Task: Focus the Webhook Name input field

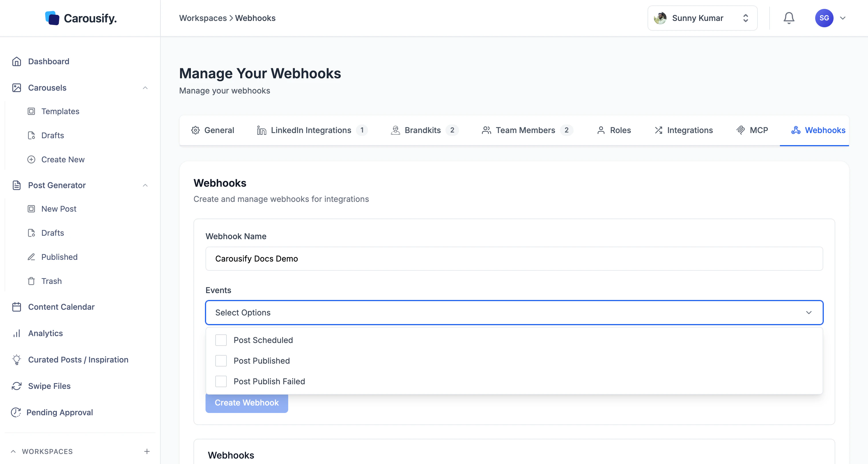Action: pyautogui.click(x=514, y=259)
